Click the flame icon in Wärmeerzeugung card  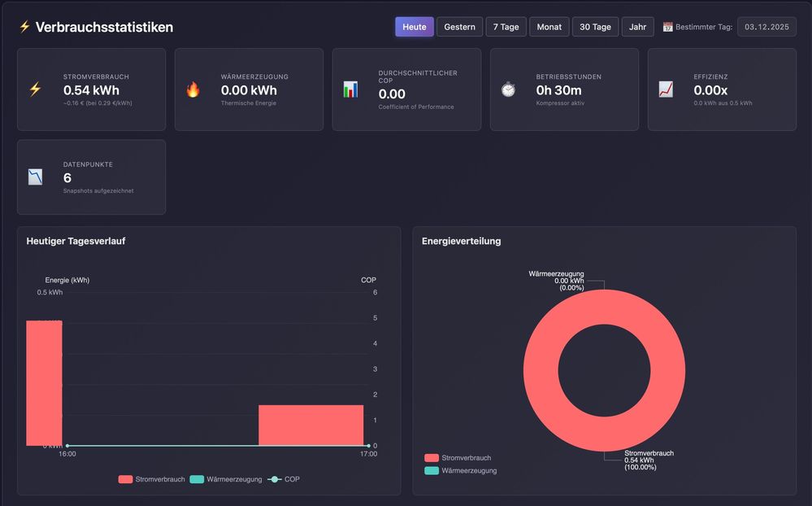click(193, 89)
